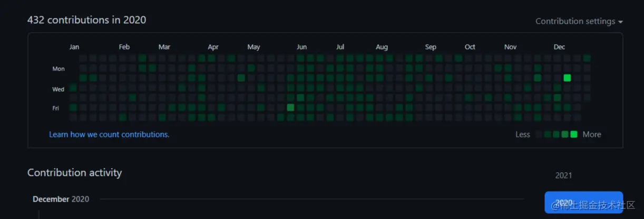Click the Oct month label
Image resolution: width=644 pixels, height=219 pixels.
[470, 47]
